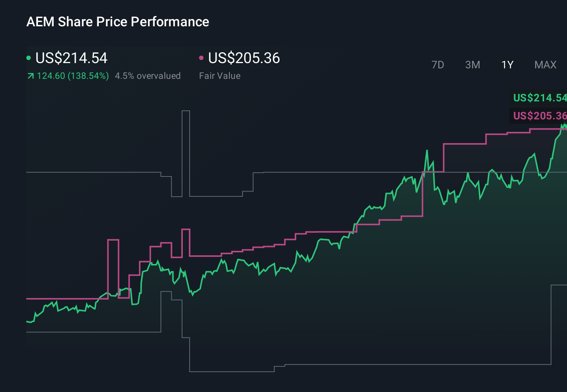This screenshot has width=567, height=392.
Task: Click the upward trend arrow icon
Action: [30, 75]
